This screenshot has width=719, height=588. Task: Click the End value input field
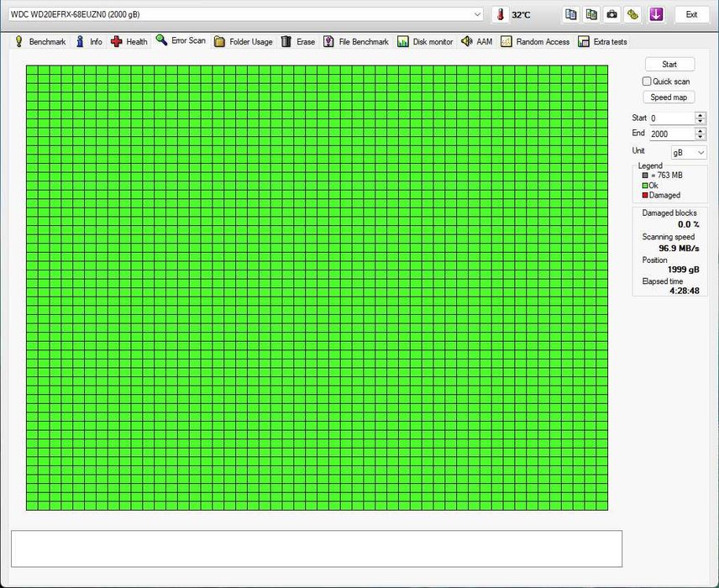[672, 134]
